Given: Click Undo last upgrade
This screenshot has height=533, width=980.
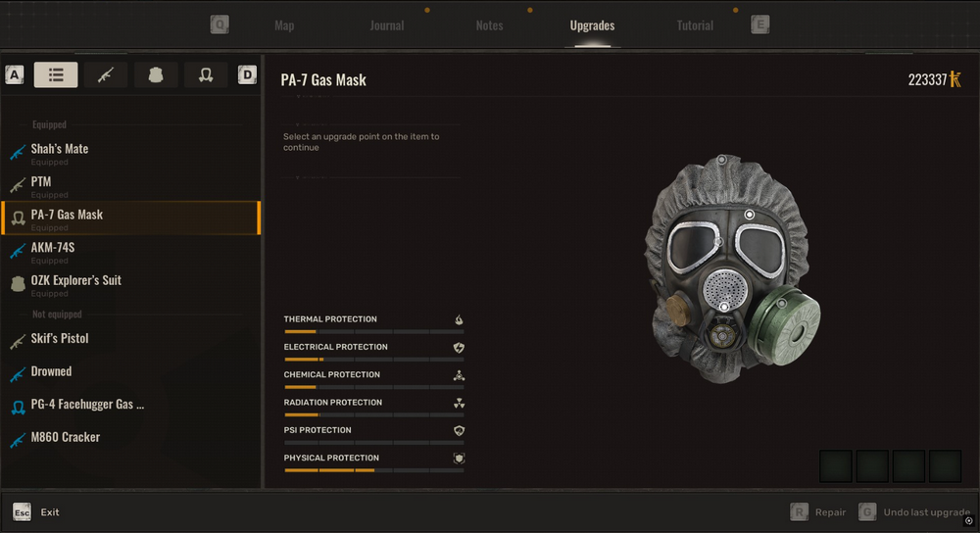Looking at the screenshot, I should click(x=925, y=512).
